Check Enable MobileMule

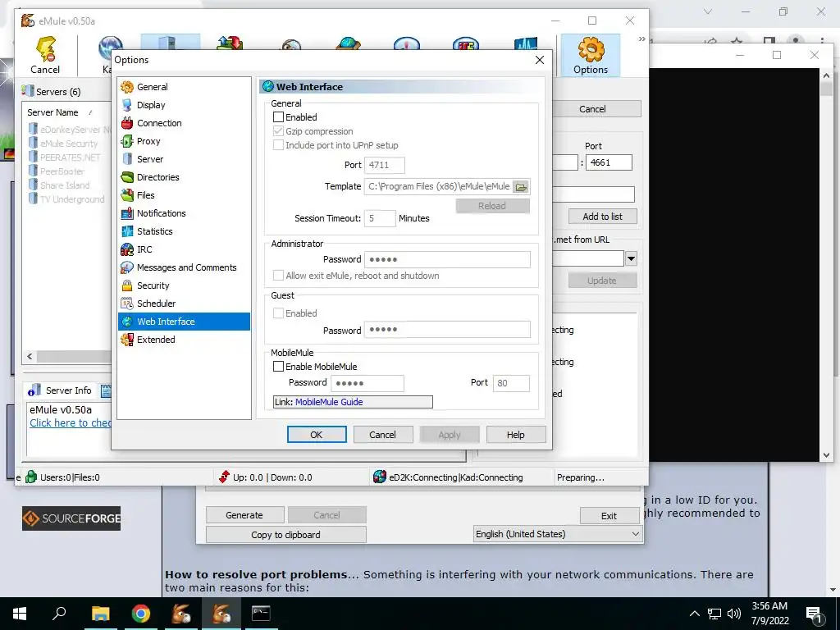[278, 367]
